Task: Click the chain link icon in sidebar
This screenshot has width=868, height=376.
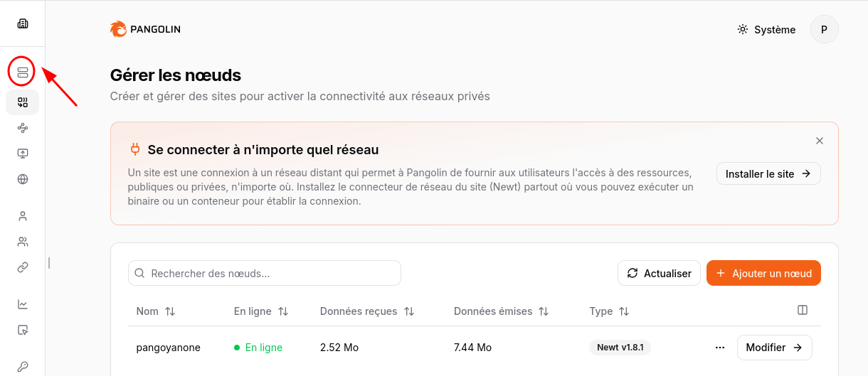Action: pyautogui.click(x=23, y=267)
